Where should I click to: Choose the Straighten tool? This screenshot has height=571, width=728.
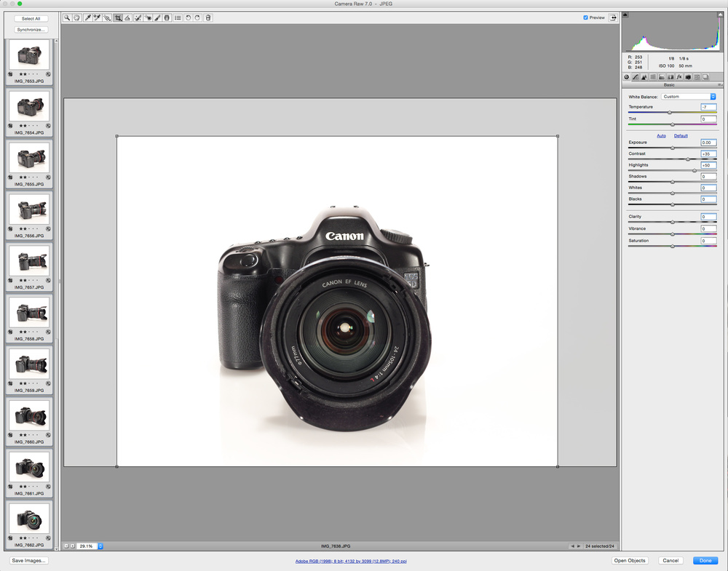pyautogui.click(x=127, y=17)
